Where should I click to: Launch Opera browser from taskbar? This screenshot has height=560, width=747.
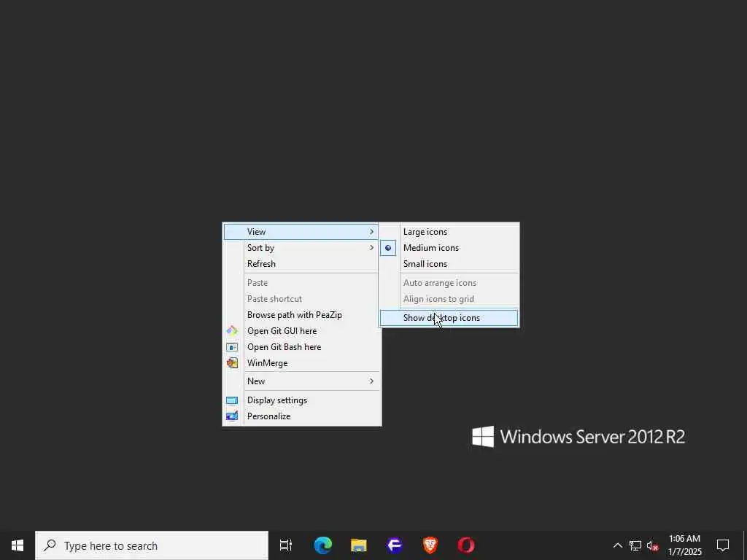pos(466,545)
